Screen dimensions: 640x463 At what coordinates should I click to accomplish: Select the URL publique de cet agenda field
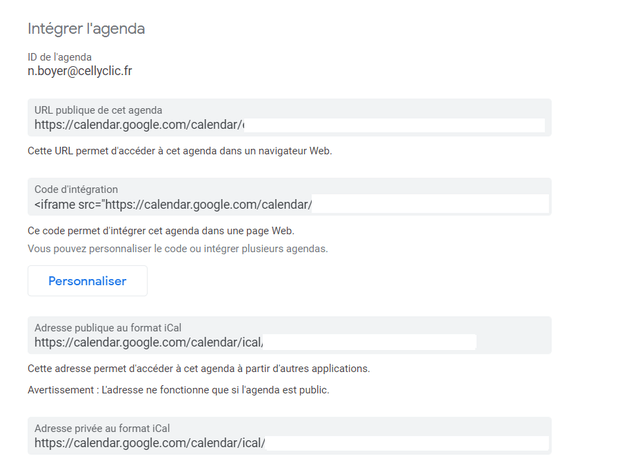(289, 118)
